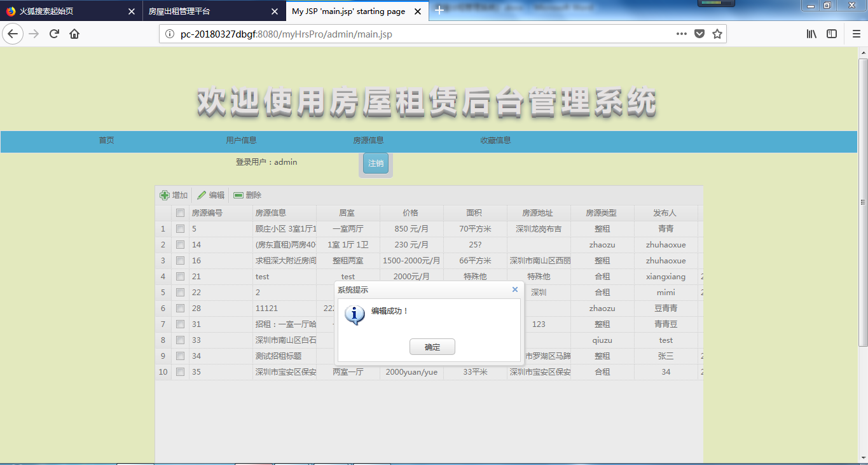
Task: Open the Library icon in toolbar
Action: coord(811,34)
